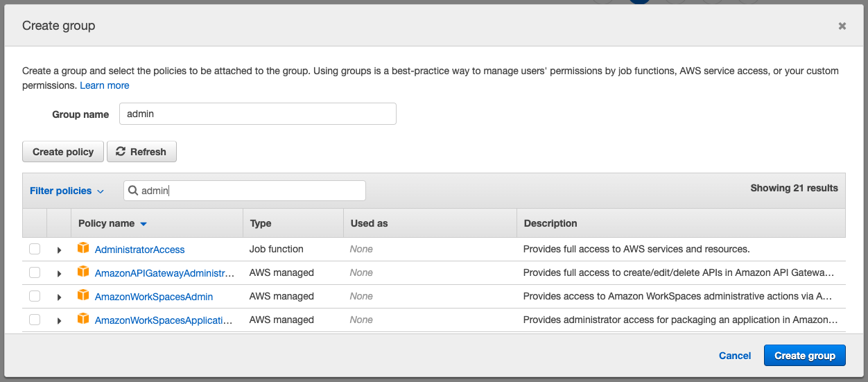The height and width of the screenshot is (382, 868).
Task: Click the Create group button
Action: coord(805,356)
